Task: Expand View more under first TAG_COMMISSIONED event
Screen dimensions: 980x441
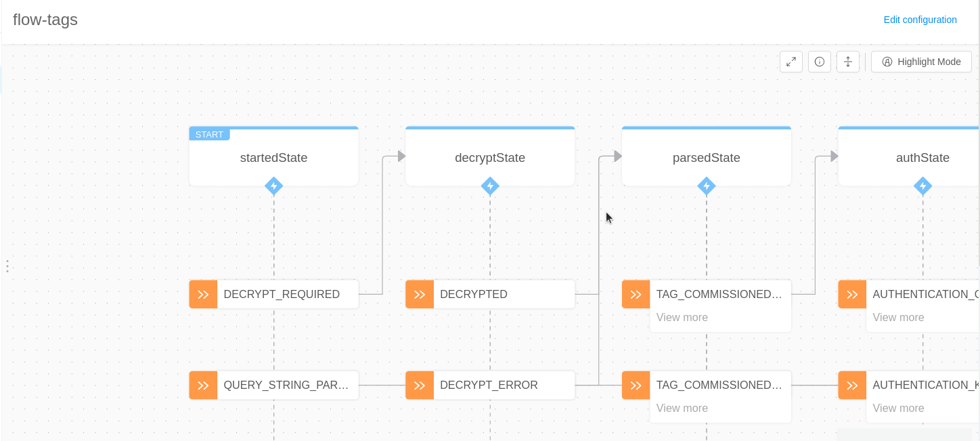Action: (x=682, y=318)
